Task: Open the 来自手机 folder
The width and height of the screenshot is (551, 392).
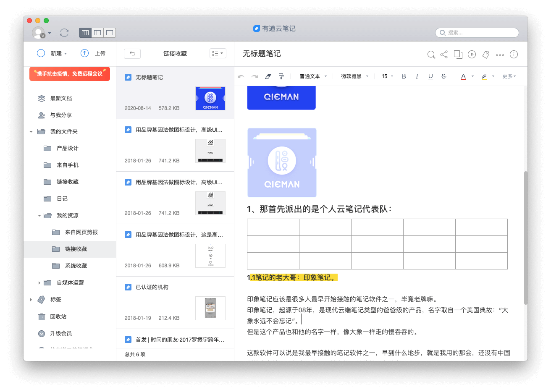Action: (67, 165)
